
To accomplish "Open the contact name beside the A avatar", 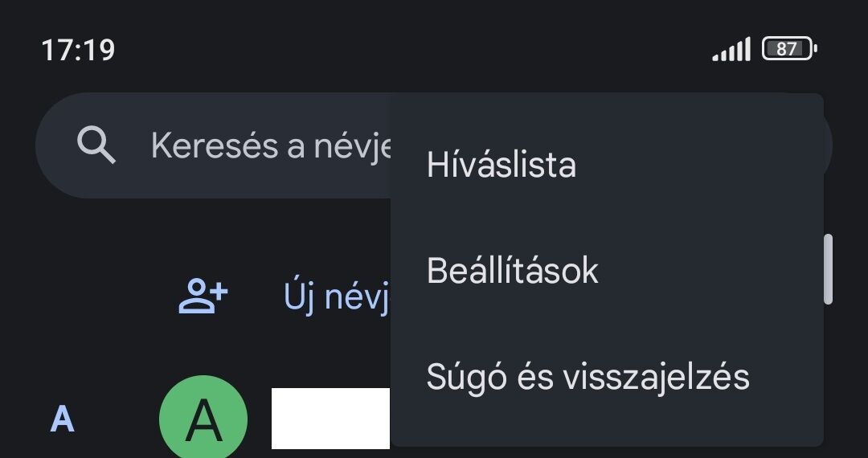I will click(330, 418).
